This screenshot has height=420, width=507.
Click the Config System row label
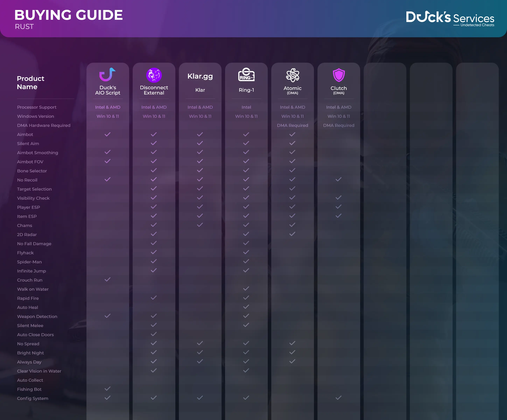33,398
